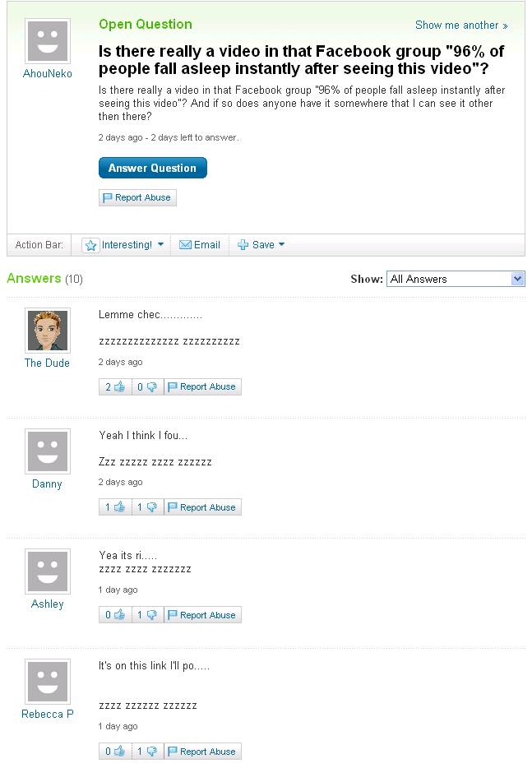Click Ashley's gray smiley avatar

click(47, 572)
